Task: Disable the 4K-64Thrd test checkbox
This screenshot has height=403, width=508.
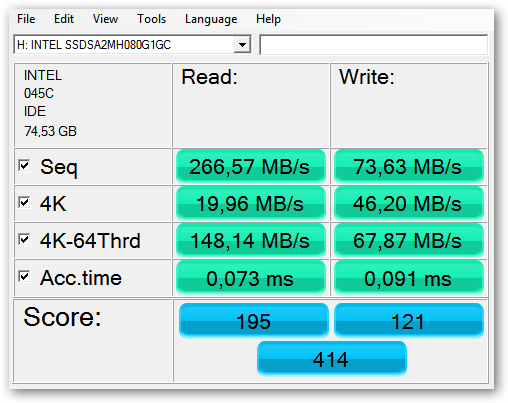Action: coord(24,240)
